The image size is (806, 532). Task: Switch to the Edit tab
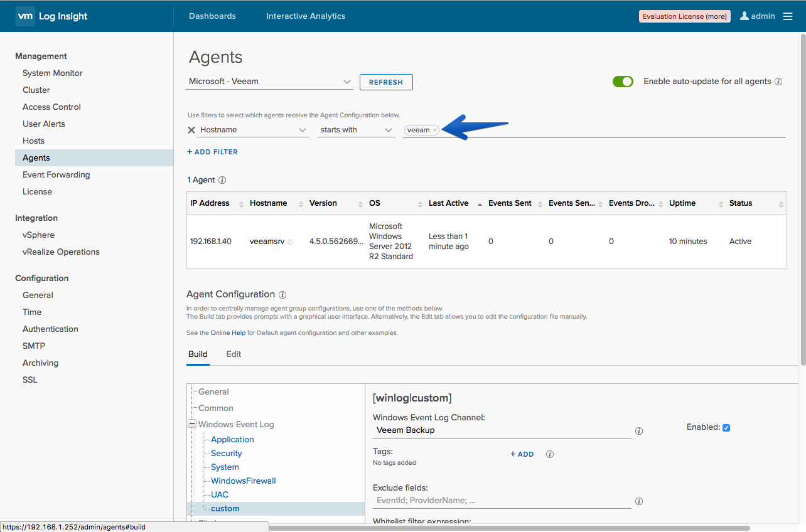pyautogui.click(x=234, y=354)
